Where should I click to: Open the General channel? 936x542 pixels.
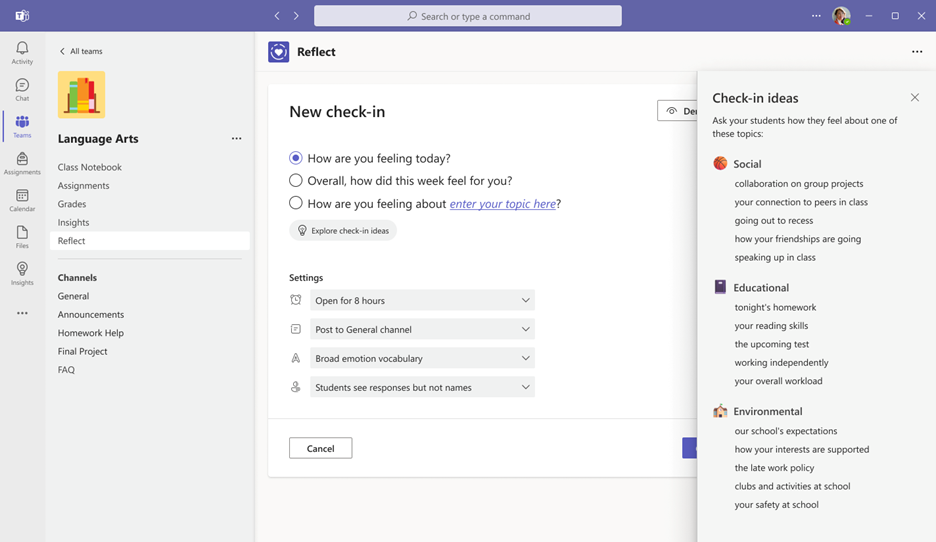tap(73, 296)
